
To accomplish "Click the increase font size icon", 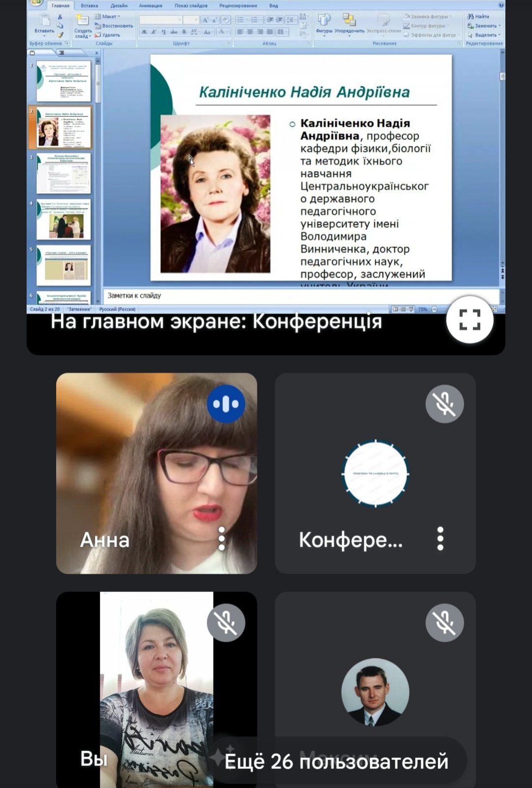I will click(x=205, y=20).
